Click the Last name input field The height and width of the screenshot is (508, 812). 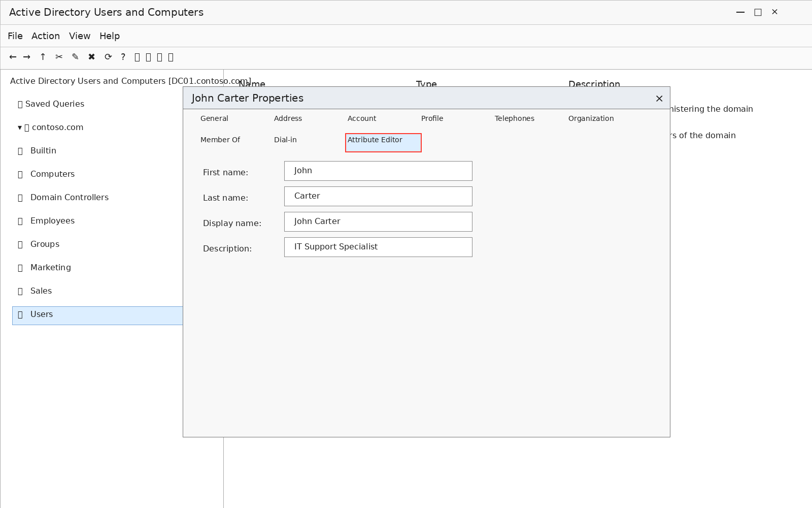pos(378,196)
